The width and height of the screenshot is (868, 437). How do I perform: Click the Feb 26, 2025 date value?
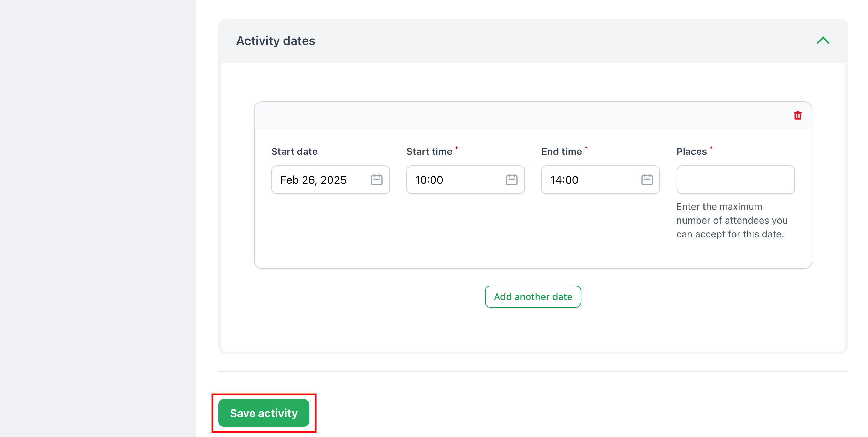click(313, 180)
